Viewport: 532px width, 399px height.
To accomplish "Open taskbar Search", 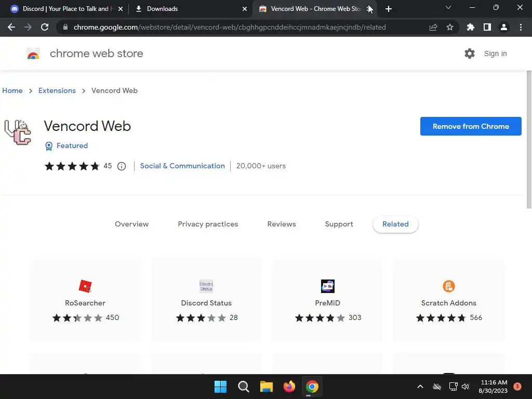I will coord(243,387).
